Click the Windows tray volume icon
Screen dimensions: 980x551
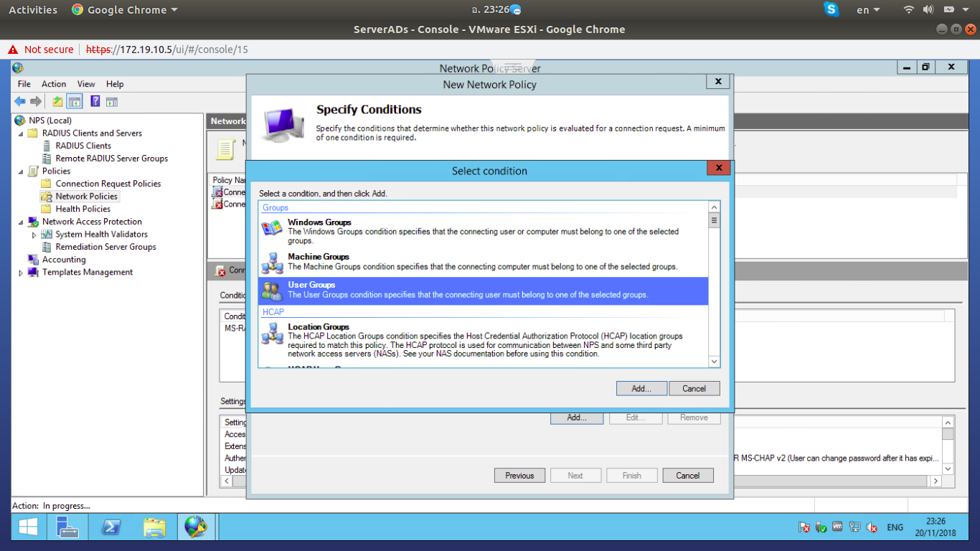point(872,527)
